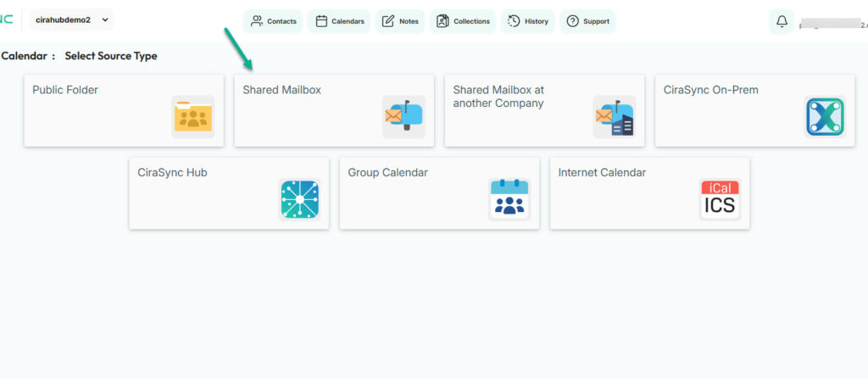The width and height of the screenshot is (868, 379).
Task: Select the Internet Calendar label
Action: (x=602, y=172)
